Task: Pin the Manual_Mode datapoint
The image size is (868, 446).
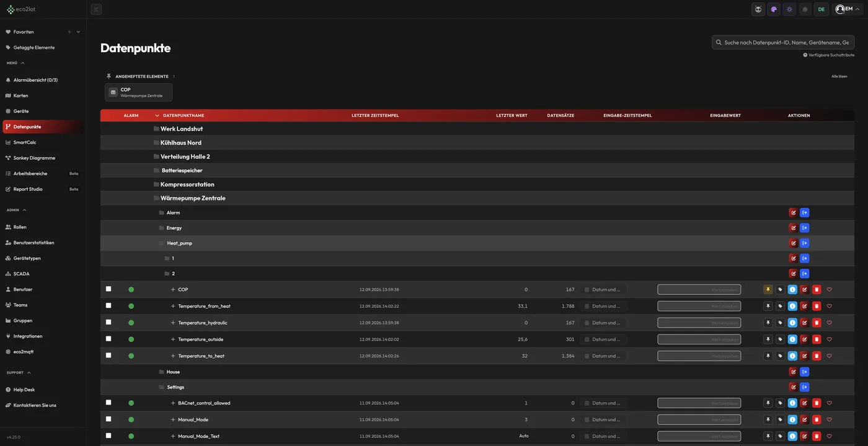Action: pos(768,419)
